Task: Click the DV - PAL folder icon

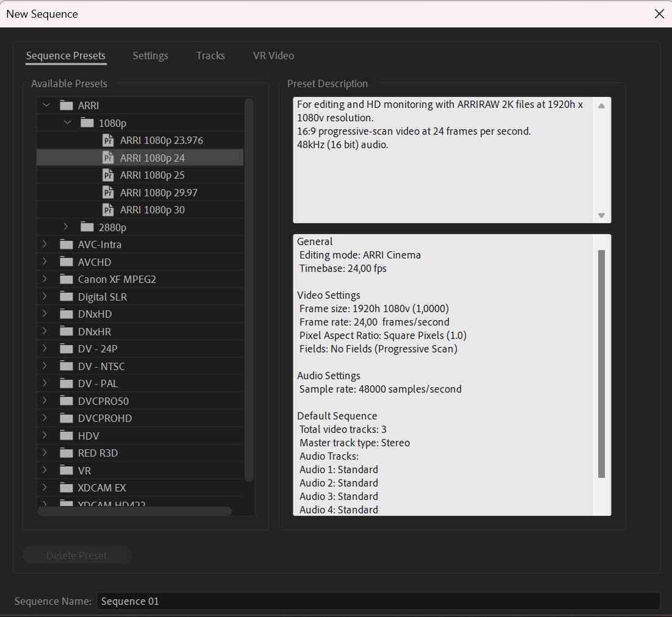Action: click(x=66, y=383)
